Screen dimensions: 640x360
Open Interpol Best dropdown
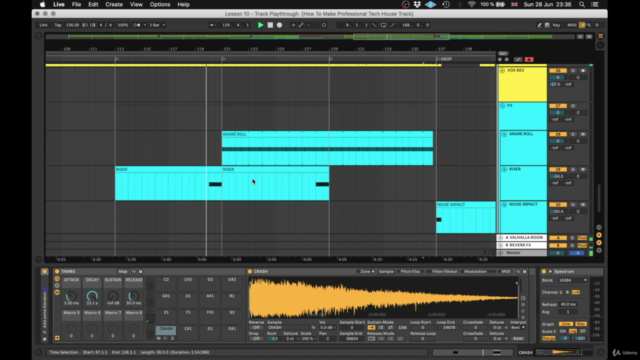coord(518,327)
